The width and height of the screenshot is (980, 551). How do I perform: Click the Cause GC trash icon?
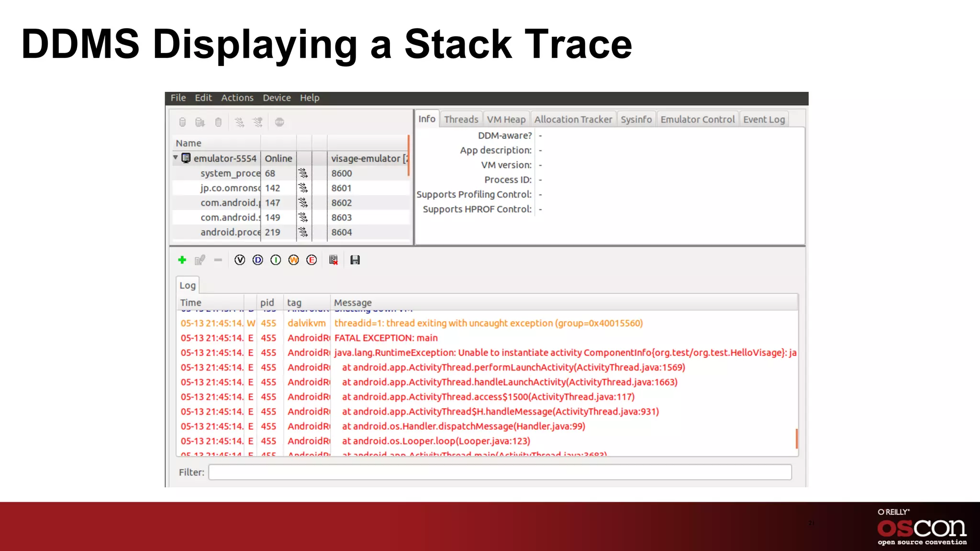pyautogui.click(x=218, y=122)
